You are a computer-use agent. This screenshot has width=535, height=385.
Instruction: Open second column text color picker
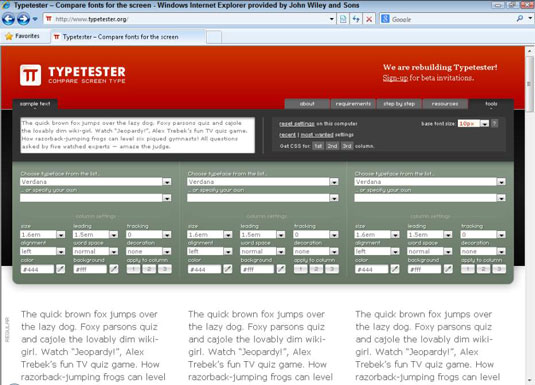point(228,269)
